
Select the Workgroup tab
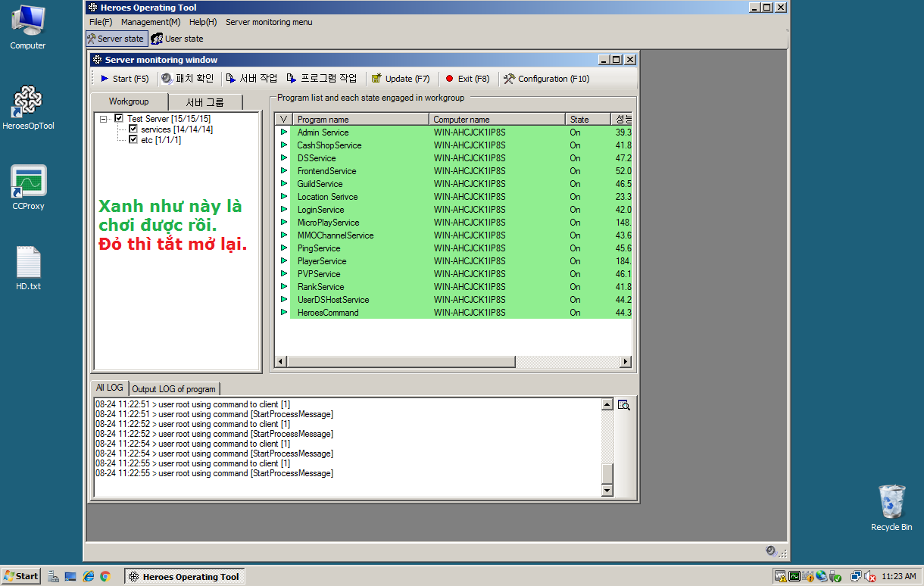128,101
